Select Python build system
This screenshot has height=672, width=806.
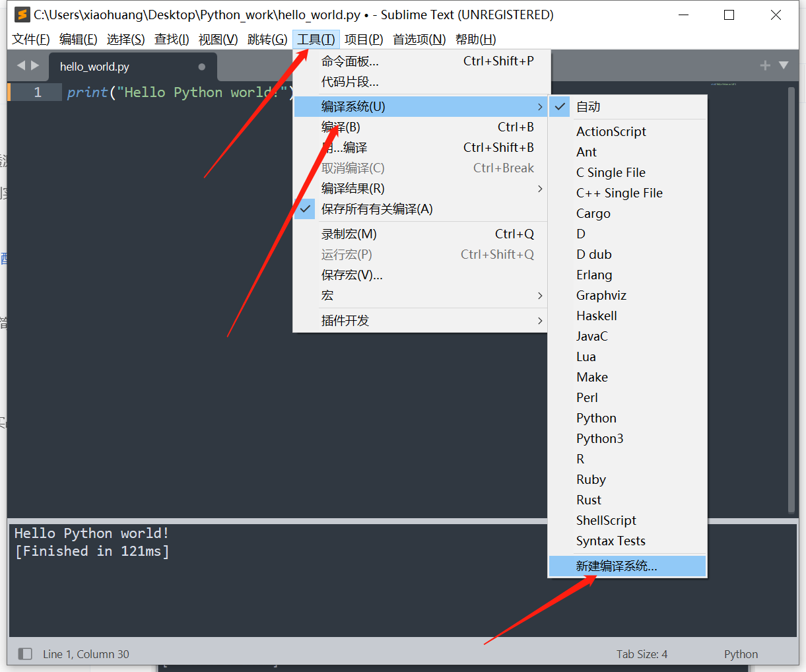(x=628, y=418)
